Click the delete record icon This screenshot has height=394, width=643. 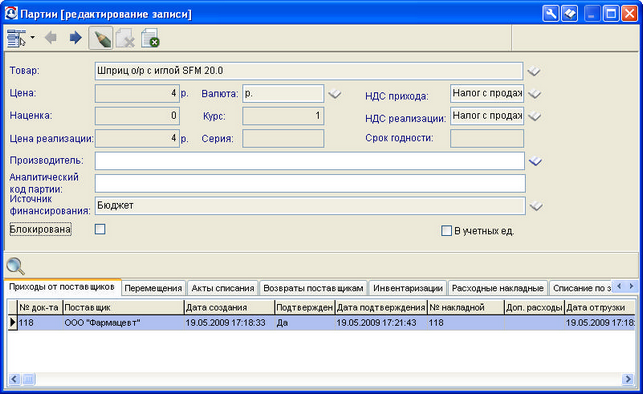click(x=125, y=39)
